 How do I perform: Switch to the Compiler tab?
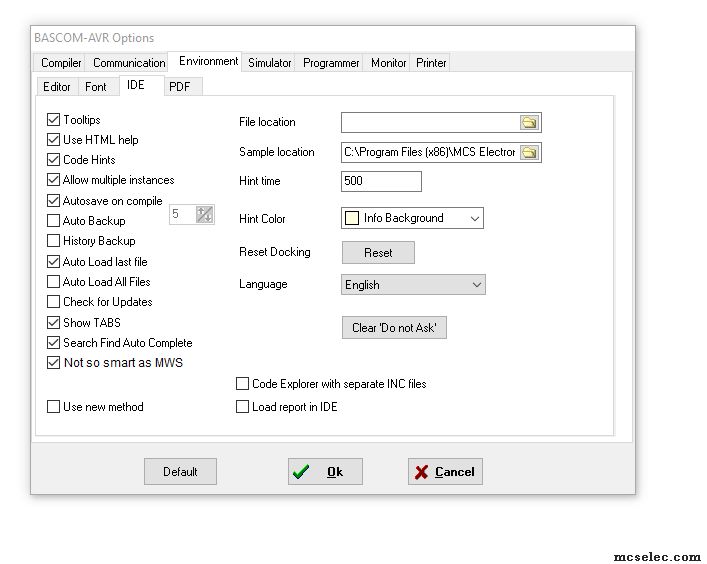pyautogui.click(x=61, y=63)
